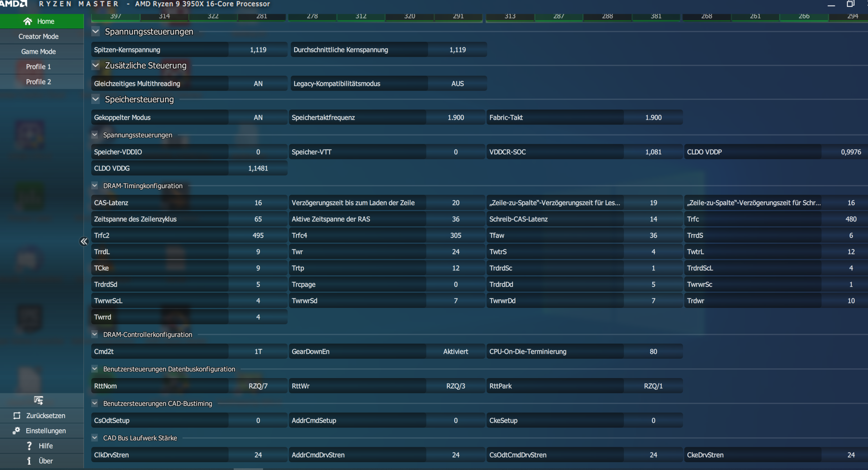Collapse the Speichersteuerung section
Image resolution: width=868 pixels, height=470 pixels.
point(96,99)
